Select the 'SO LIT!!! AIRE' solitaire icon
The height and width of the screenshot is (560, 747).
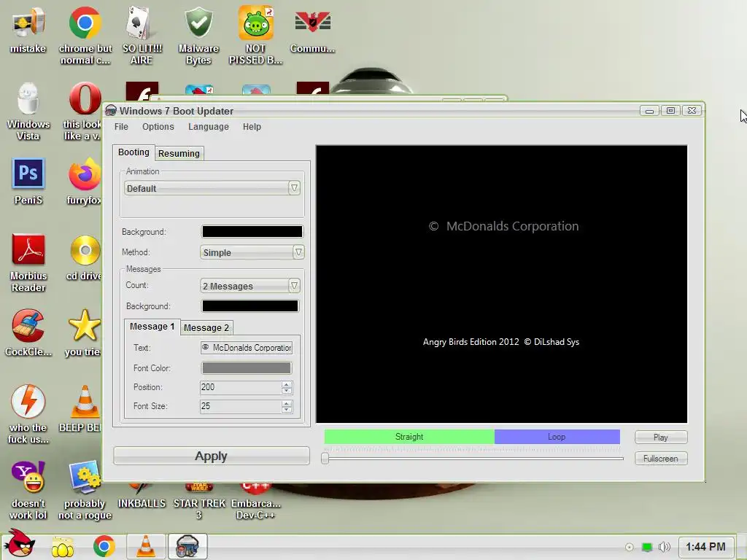[142, 34]
